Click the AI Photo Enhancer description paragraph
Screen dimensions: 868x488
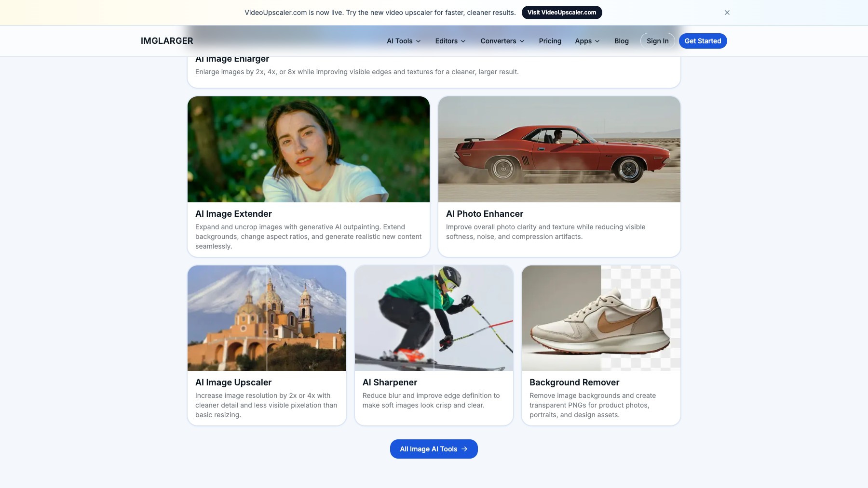(546, 232)
